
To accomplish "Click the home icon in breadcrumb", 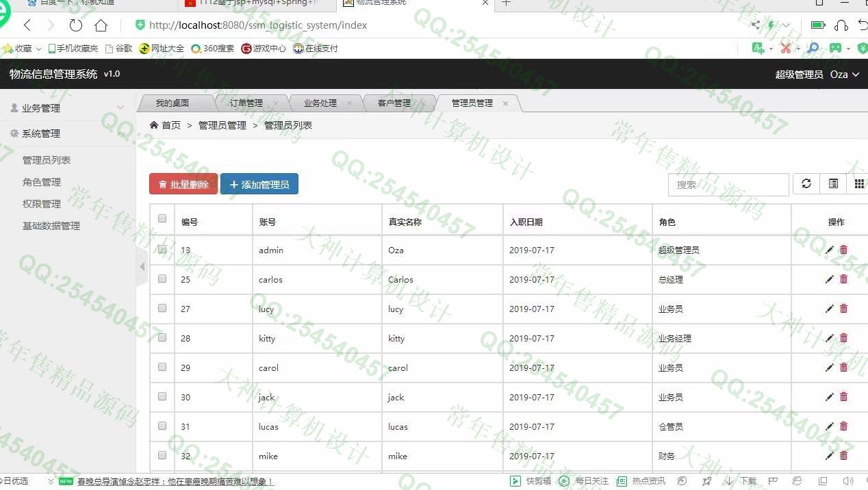I will tap(154, 125).
